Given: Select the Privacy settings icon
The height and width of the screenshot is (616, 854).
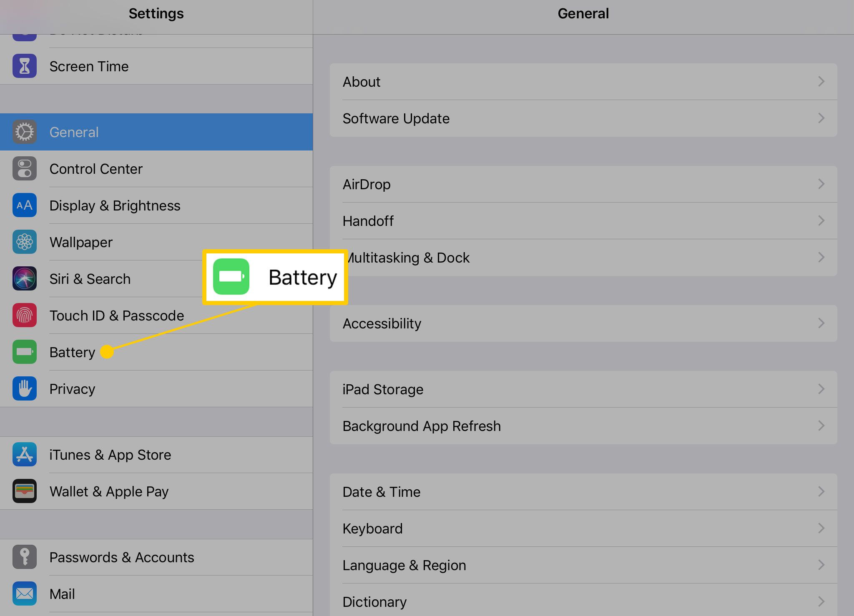Looking at the screenshot, I should [x=24, y=389].
